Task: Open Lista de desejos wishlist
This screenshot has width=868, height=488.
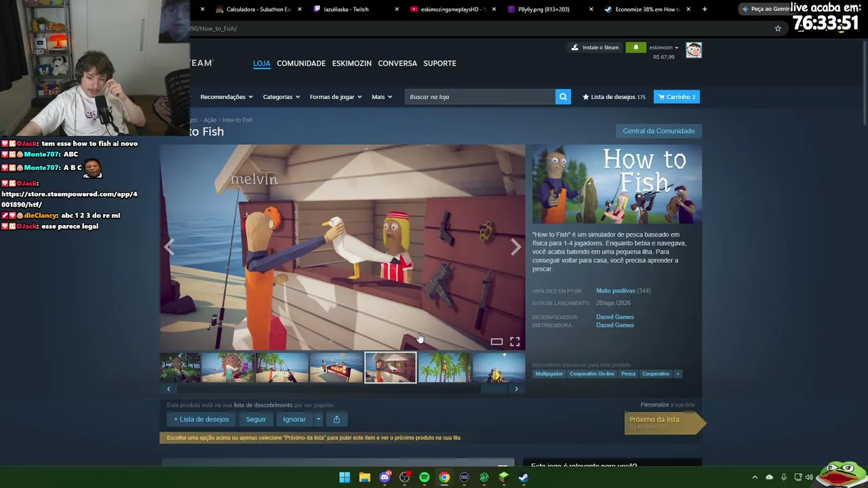Action: [614, 97]
